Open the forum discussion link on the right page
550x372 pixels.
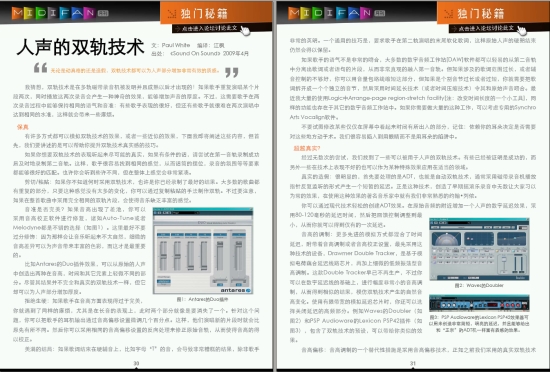click(484, 28)
